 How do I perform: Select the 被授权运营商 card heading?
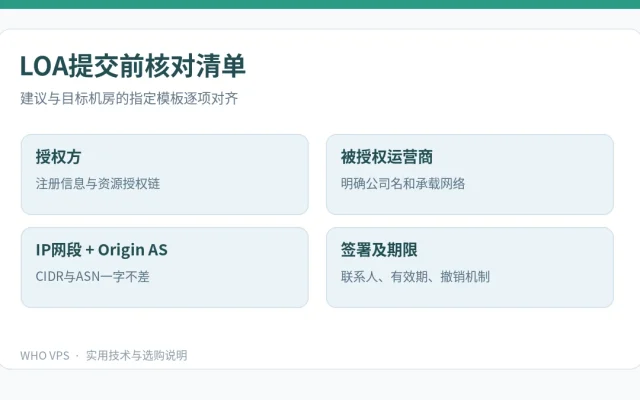point(387,157)
